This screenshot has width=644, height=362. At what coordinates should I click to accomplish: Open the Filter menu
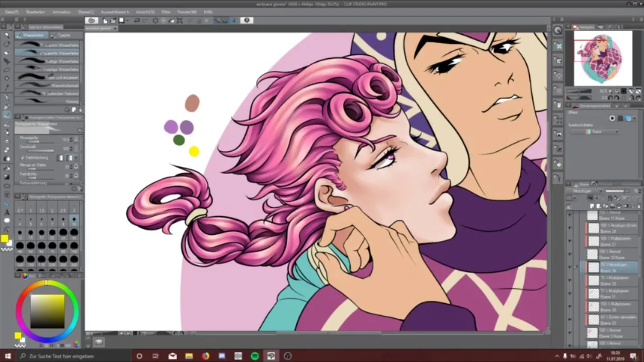(x=166, y=12)
